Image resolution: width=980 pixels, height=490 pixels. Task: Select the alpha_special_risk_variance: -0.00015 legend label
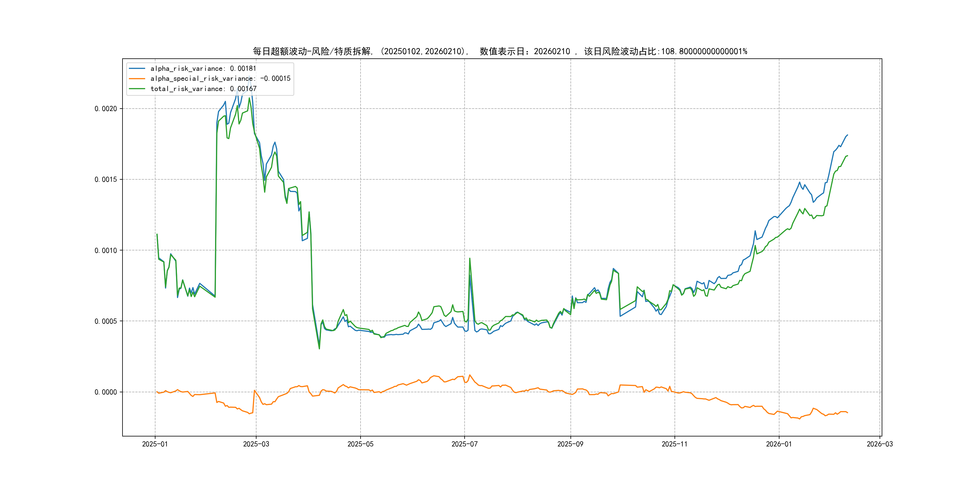point(220,79)
